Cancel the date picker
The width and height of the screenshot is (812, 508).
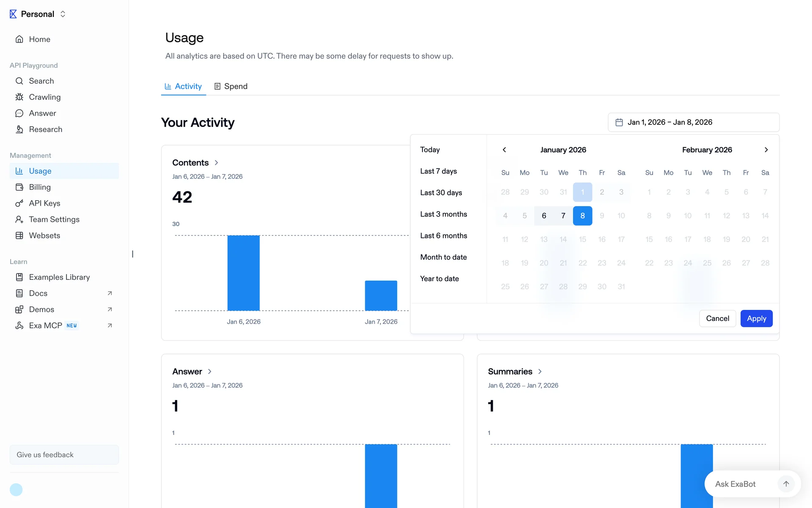click(717, 318)
